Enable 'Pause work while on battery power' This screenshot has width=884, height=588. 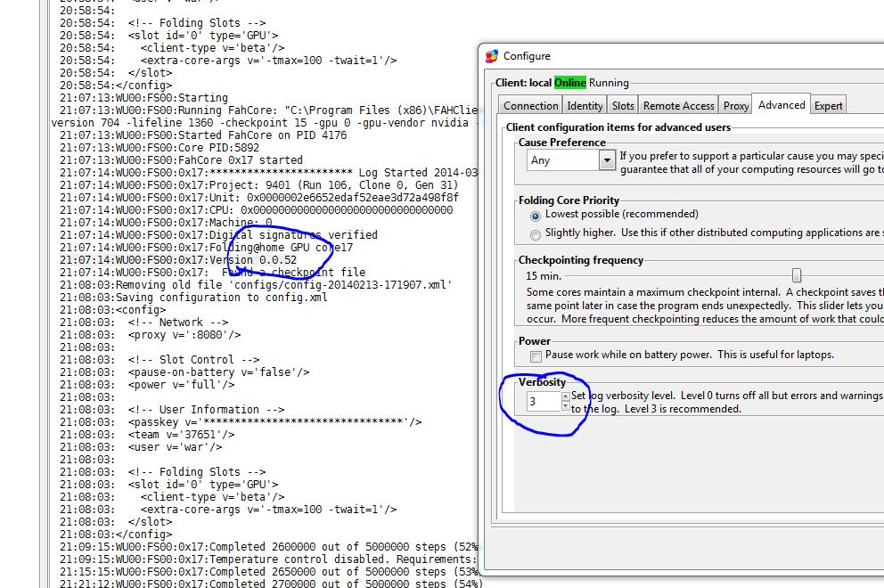[x=536, y=355]
